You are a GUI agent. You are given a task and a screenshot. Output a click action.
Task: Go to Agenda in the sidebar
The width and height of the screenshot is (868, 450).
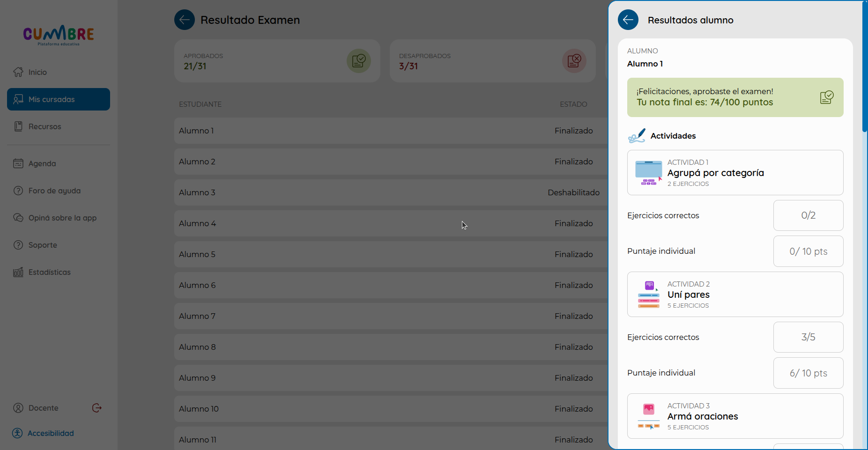click(x=59, y=163)
